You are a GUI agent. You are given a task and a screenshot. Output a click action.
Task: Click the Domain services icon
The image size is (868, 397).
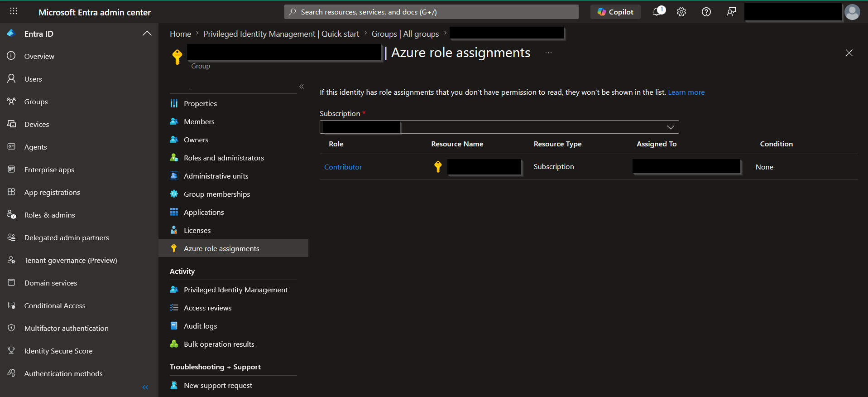point(12,282)
